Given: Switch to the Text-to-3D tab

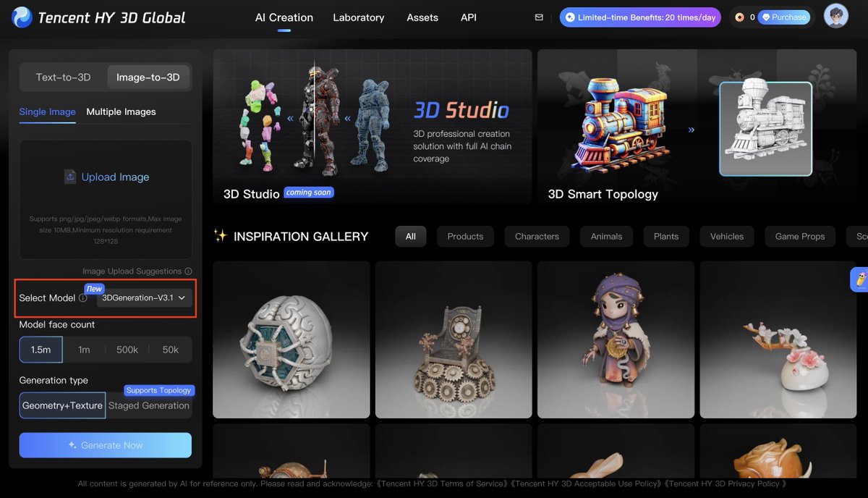Looking at the screenshot, I should [63, 77].
